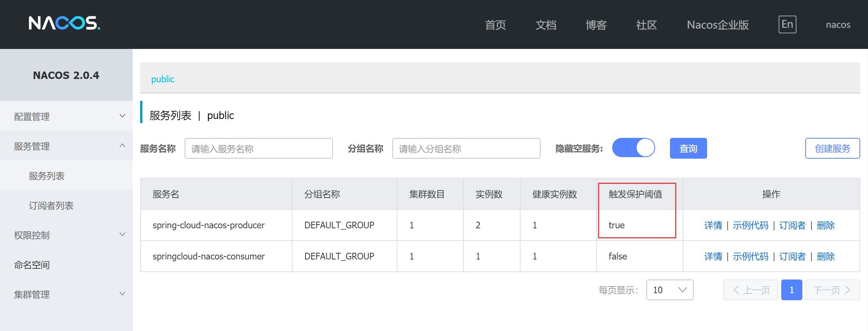868x331 pixels.
Task: Focus the 分组名称 input field
Action: 466,148
